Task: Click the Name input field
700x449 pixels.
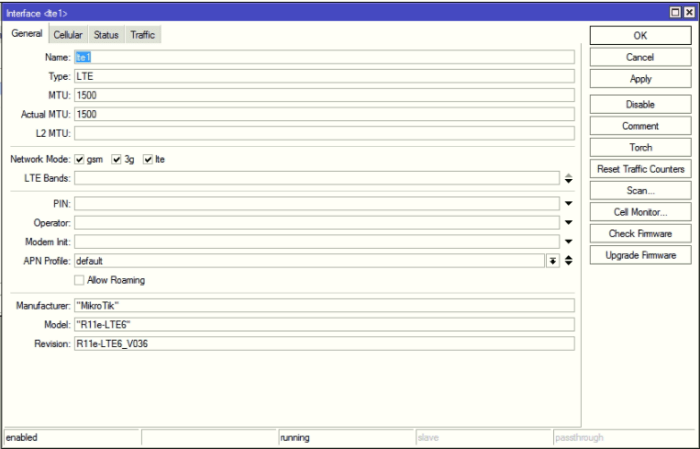Action: (x=324, y=57)
